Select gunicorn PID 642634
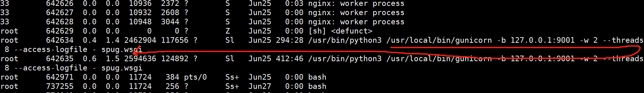Image resolution: width=644 pixels, height=93 pixels. [x=60, y=40]
